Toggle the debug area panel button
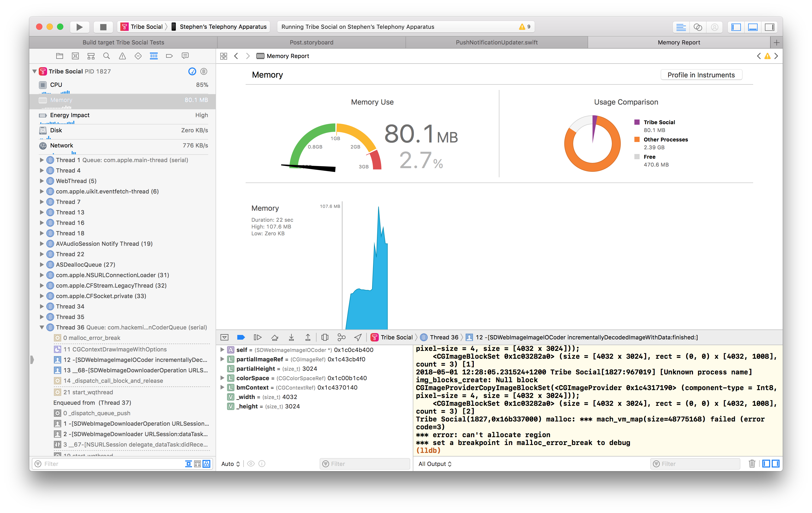Screen dimensions: 812x513 [x=753, y=27]
